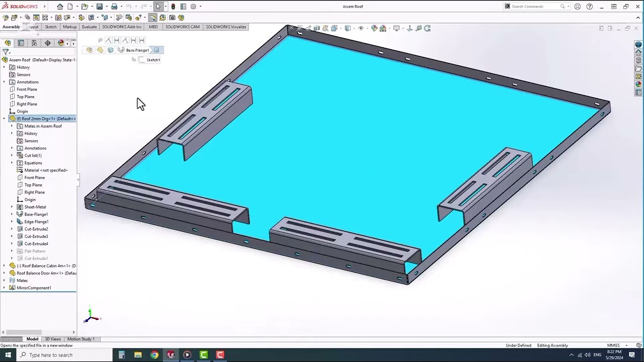
Task: Open Google Chrome from the taskbar
Action: pyautogui.click(x=154, y=355)
